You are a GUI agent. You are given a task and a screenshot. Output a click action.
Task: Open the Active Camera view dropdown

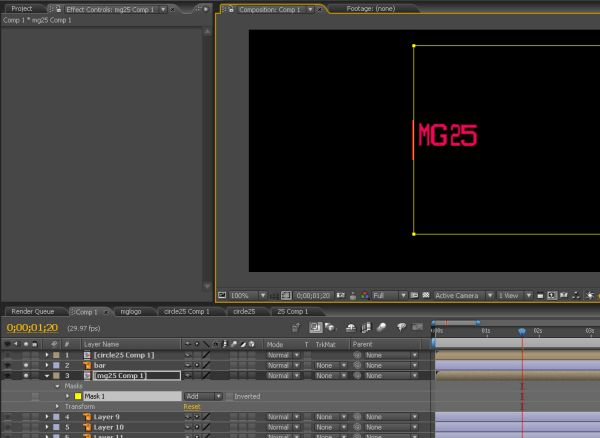click(x=464, y=295)
